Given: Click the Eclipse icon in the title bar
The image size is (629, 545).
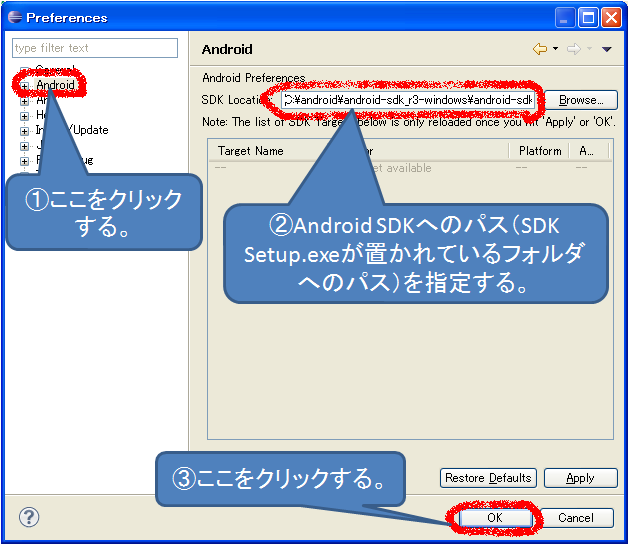Looking at the screenshot, I should [15, 17].
